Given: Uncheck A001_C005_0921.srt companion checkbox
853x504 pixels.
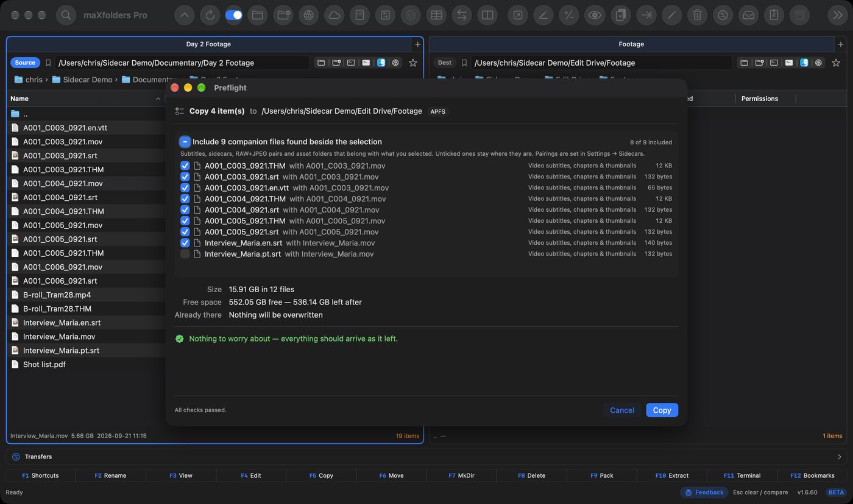Looking at the screenshot, I should click(185, 232).
